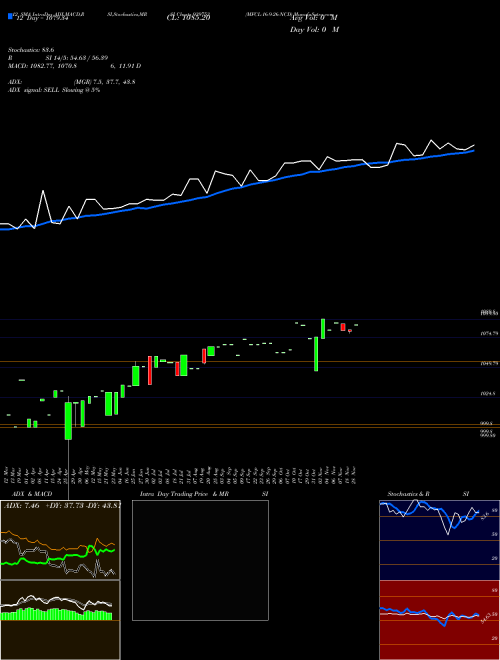The image size is (500, 660).
Task: Click the blue Stochastics chart panel
Action: [439, 540]
